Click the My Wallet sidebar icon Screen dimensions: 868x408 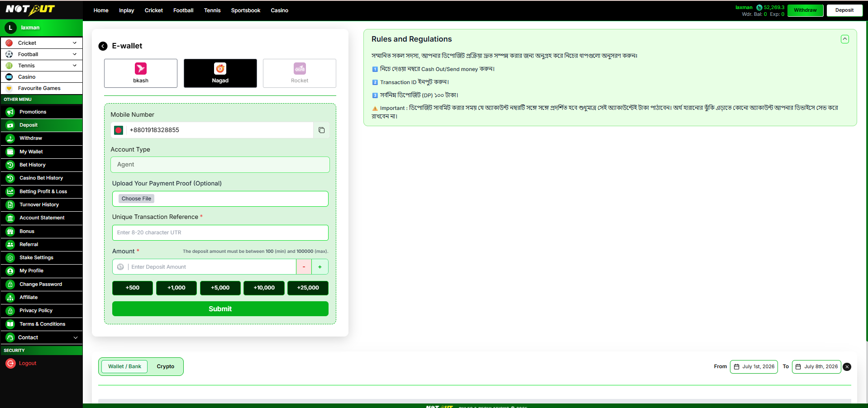point(10,152)
